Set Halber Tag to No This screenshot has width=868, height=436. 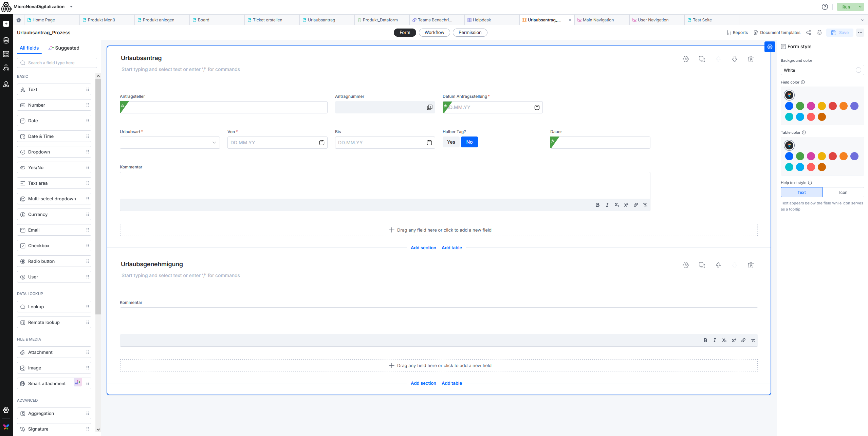(x=469, y=142)
